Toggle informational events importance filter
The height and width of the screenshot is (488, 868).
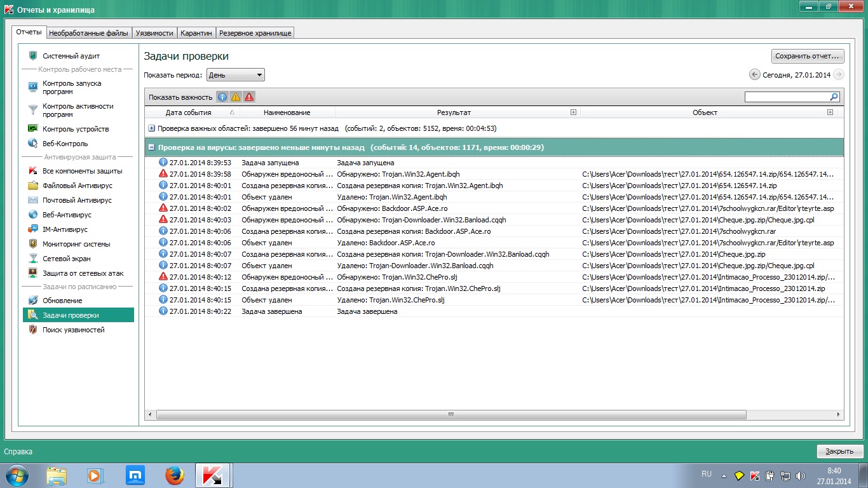222,97
